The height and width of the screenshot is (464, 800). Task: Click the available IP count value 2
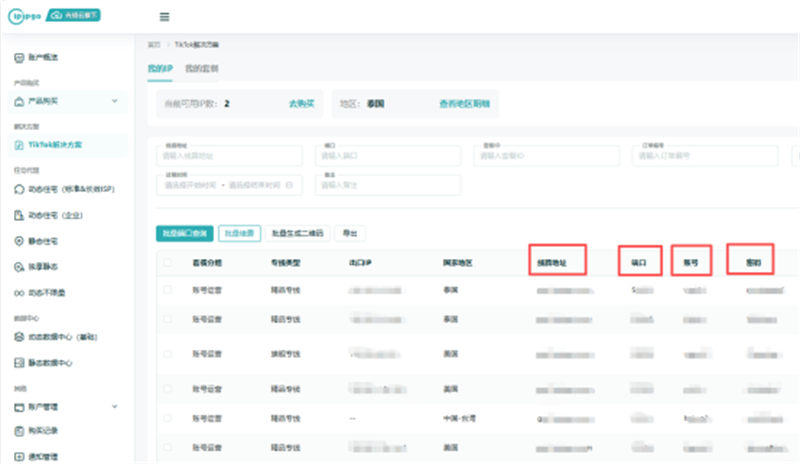pyautogui.click(x=227, y=104)
